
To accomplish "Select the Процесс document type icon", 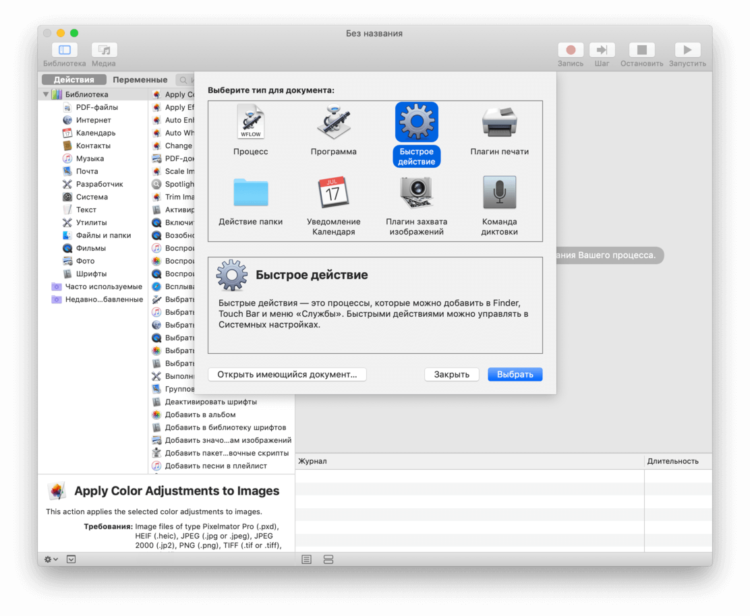I will click(251, 121).
